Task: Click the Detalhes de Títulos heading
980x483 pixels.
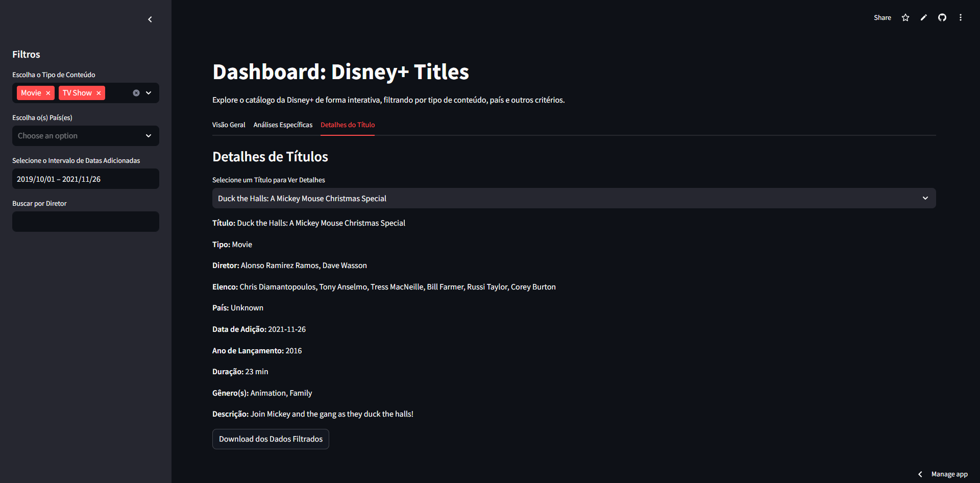Action: [270, 157]
